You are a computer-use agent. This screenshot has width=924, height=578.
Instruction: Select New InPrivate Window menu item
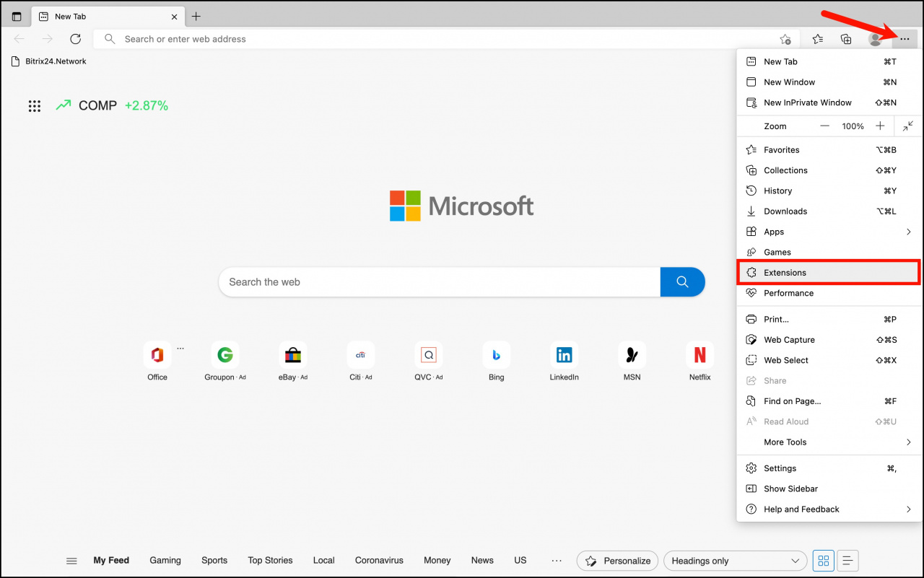(829, 102)
